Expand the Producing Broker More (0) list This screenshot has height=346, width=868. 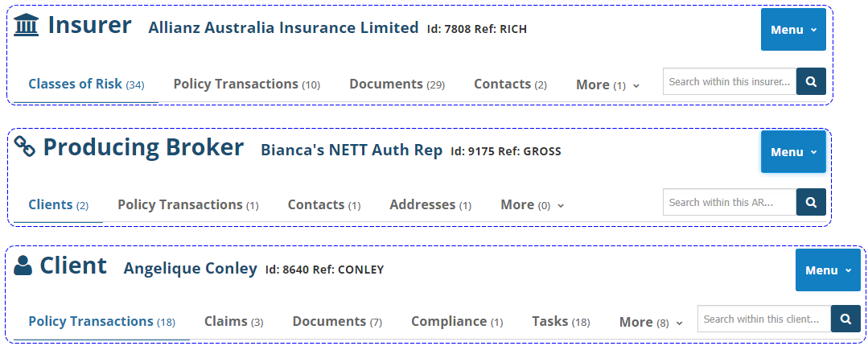coord(532,205)
